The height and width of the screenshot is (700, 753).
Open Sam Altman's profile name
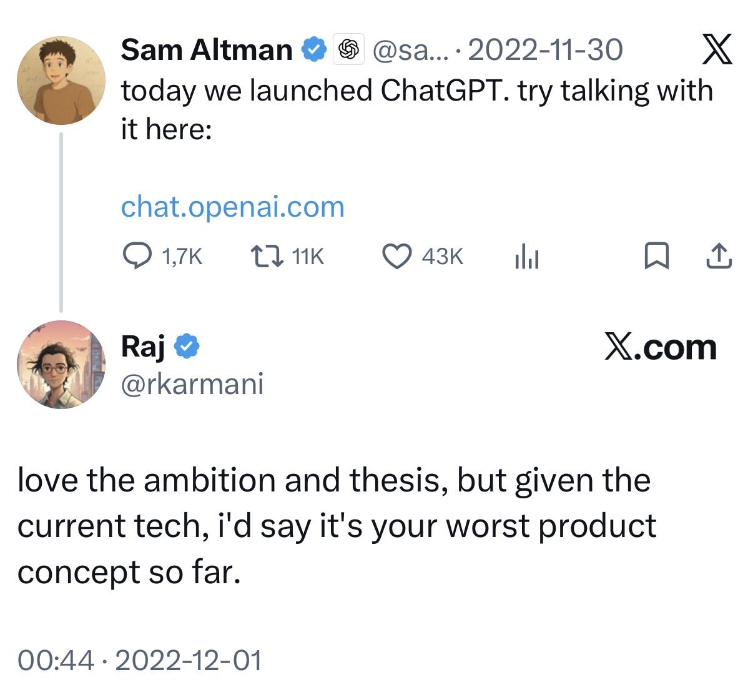[206, 49]
